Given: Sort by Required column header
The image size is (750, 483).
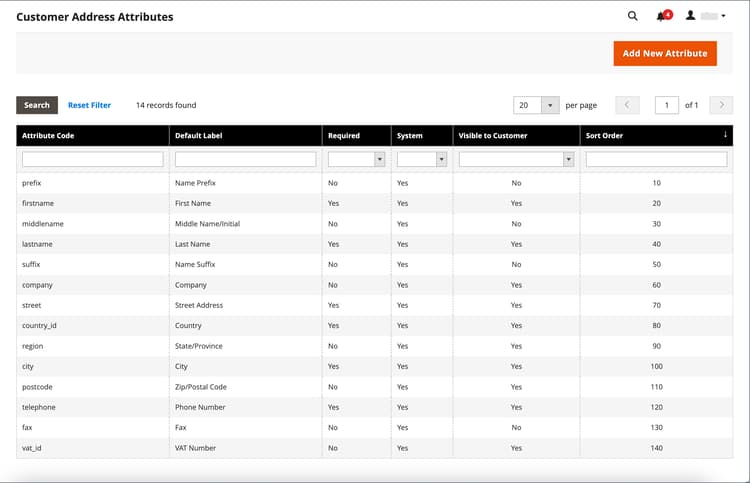Looking at the screenshot, I should pos(357,135).
